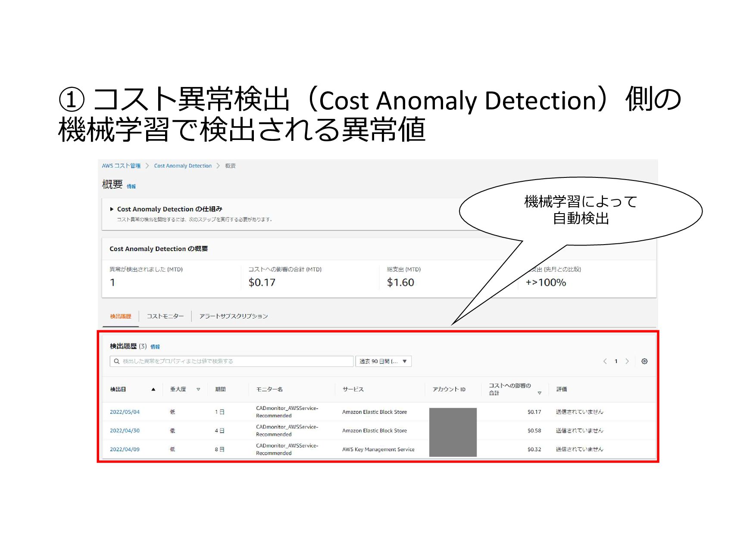Click the 4 日 duration cell
The height and width of the screenshot is (534, 756).
click(x=219, y=431)
